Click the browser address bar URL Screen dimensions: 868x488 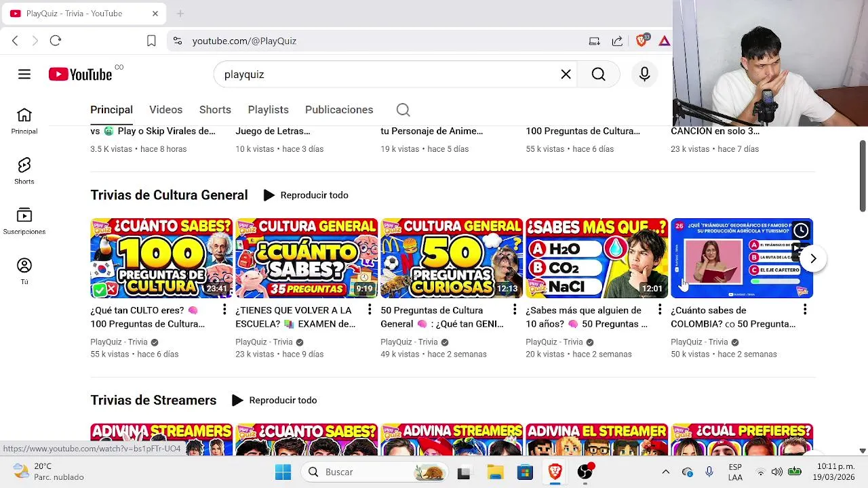tap(244, 41)
